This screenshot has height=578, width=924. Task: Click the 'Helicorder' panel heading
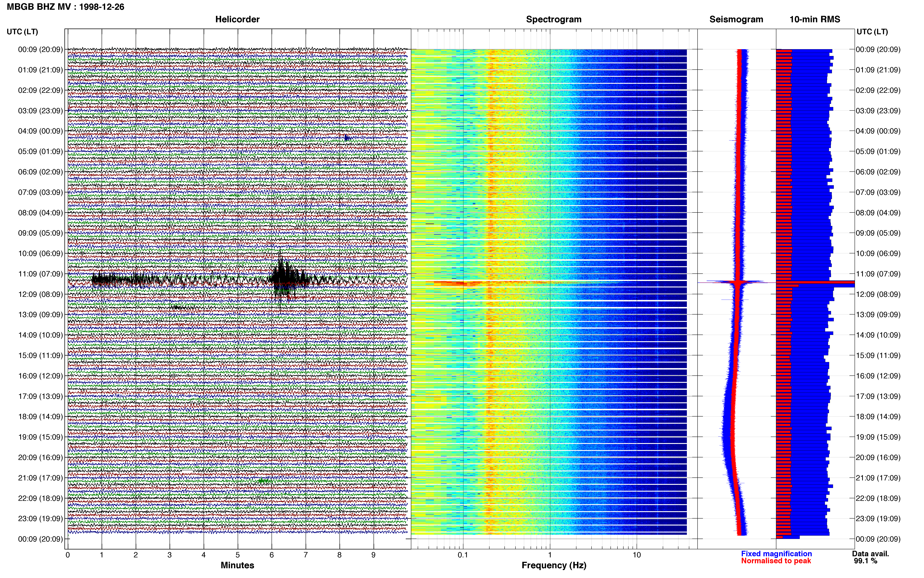[x=237, y=20]
